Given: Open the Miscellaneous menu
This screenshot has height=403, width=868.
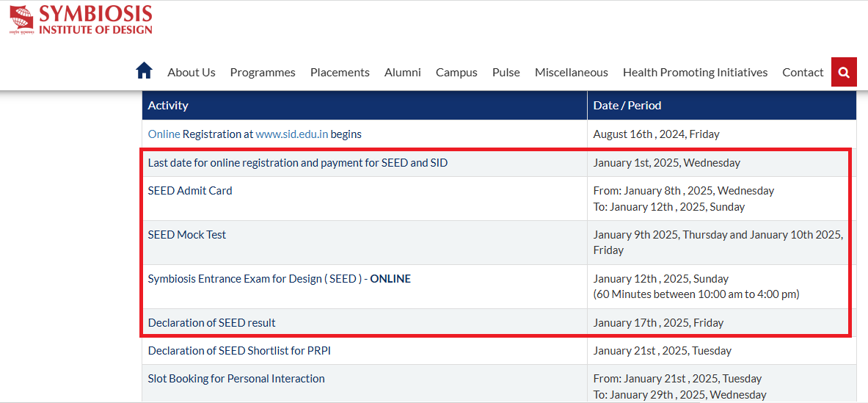Looking at the screenshot, I should [572, 73].
